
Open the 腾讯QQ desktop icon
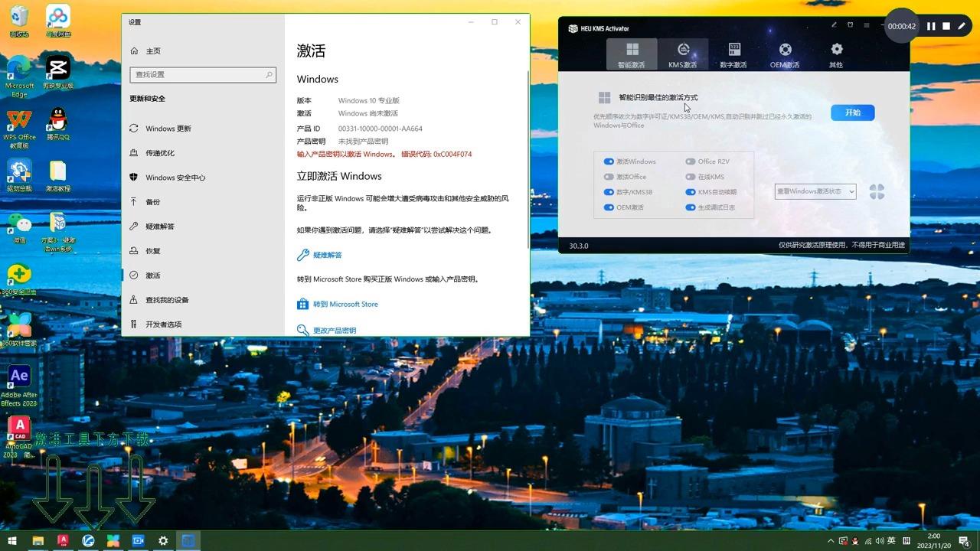58,124
